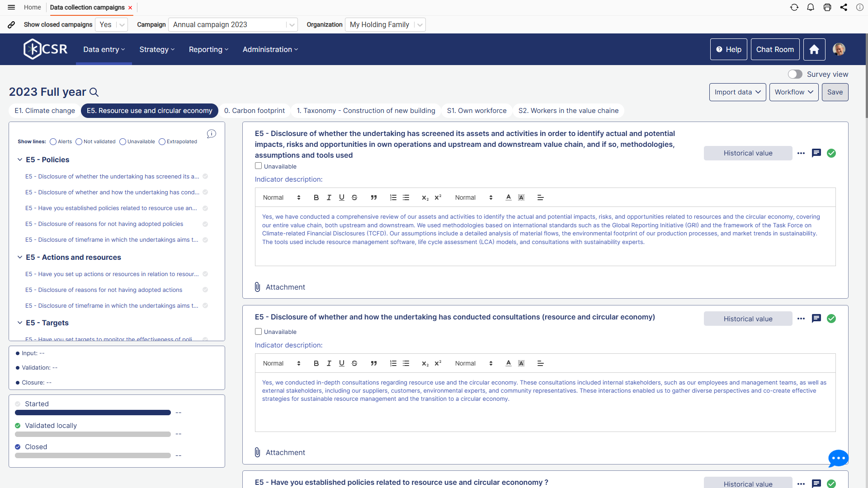The image size is (868, 488).
Task: Click bold button in first editor toolbar
Action: pos(316,197)
